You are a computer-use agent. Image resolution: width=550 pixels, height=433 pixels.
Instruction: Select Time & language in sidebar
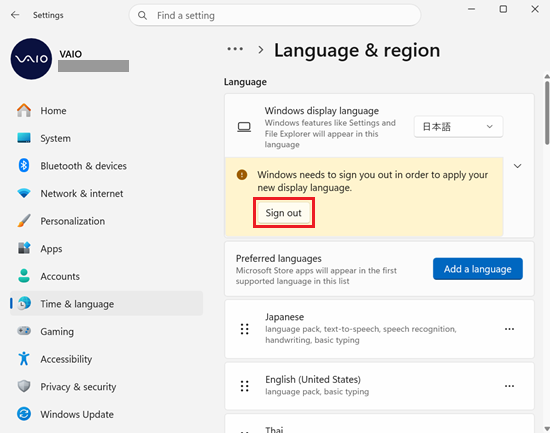(106, 304)
